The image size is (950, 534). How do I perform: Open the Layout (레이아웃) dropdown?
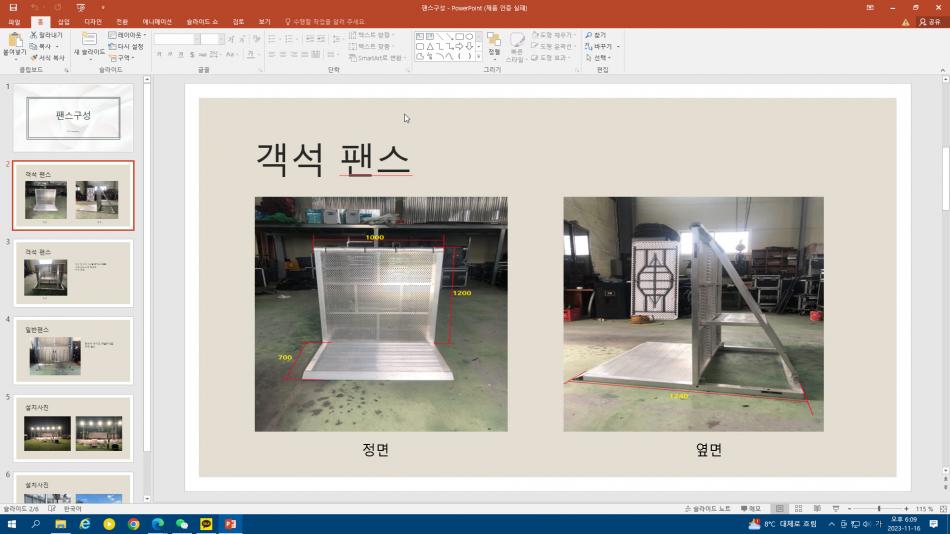tap(127, 35)
